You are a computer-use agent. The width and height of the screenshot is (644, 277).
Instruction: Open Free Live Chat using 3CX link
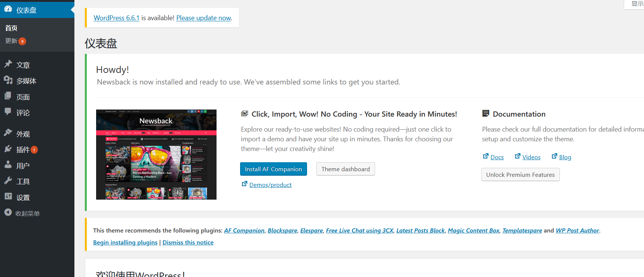[360, 230]
